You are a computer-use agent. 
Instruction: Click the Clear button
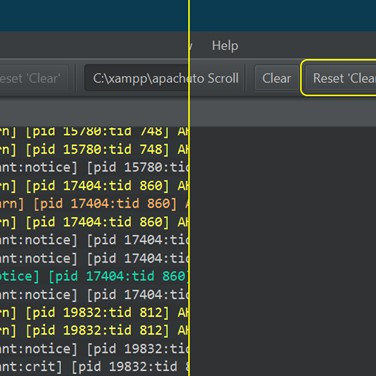276,78
